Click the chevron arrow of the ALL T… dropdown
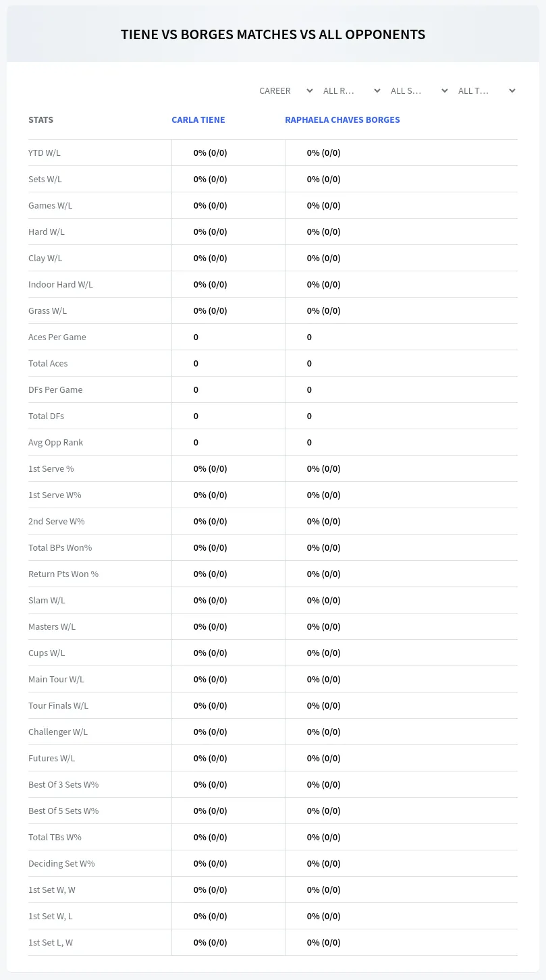 tap(512, 90)
